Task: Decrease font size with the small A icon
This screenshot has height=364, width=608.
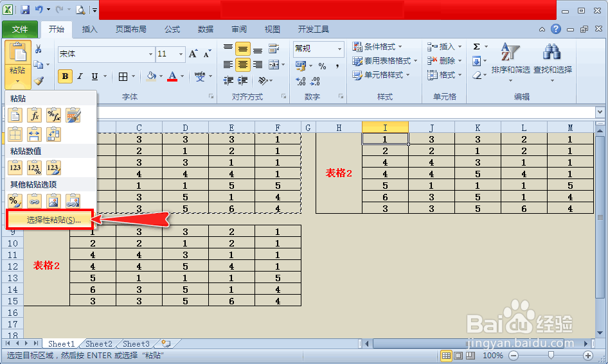Action: 207,54
